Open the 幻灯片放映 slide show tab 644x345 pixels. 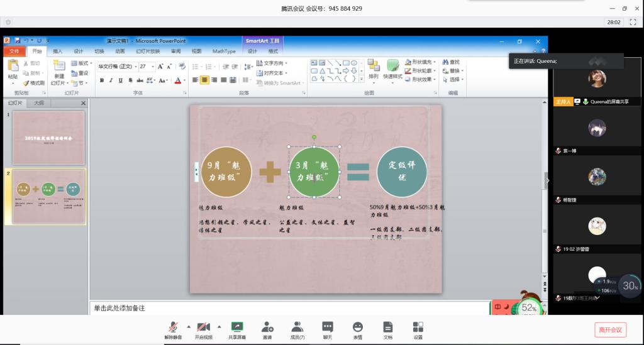click(x=148, y=52)
